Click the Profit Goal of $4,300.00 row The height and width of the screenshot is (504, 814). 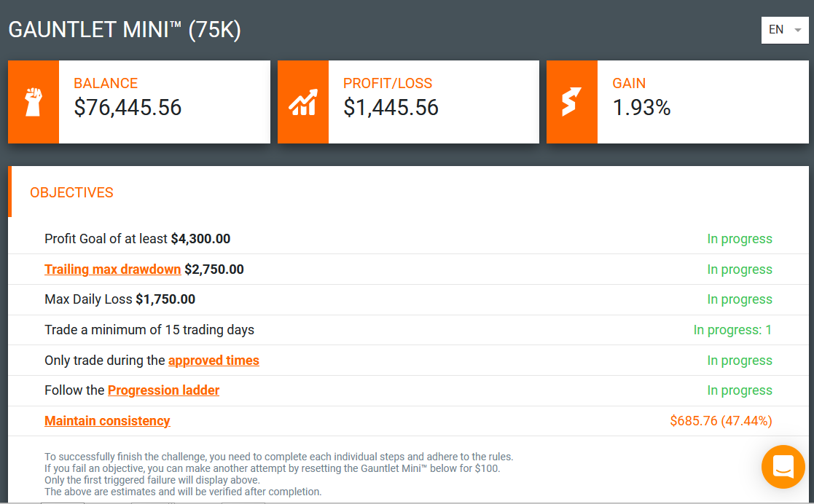click(x=409, y=239)
